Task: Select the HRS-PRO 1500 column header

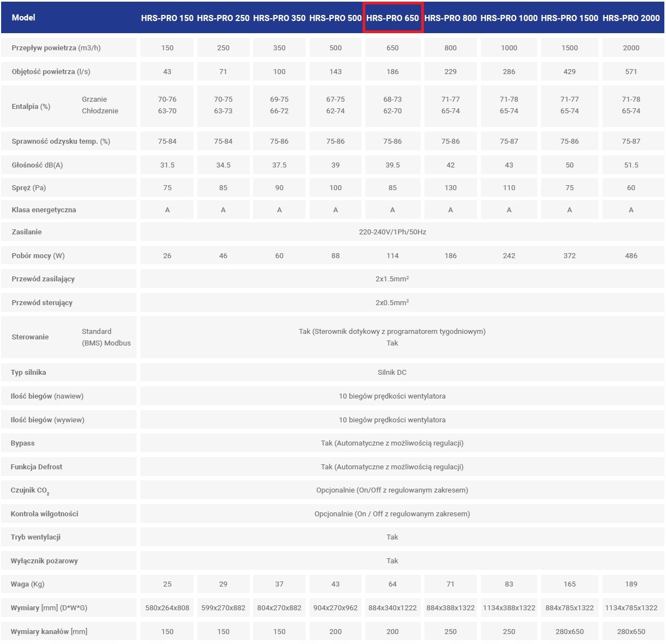Action: point(569,18)
